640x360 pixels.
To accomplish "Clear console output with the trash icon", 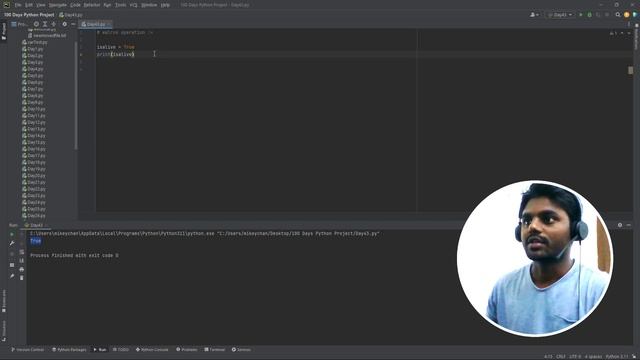I will tap(22, 278).
